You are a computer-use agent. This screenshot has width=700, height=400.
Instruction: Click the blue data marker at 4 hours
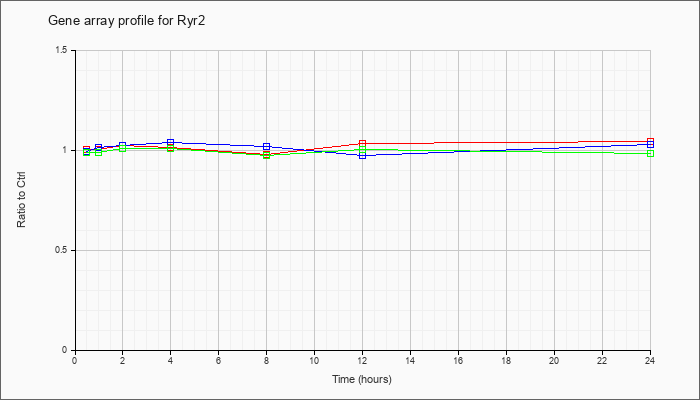click(170, 142)
